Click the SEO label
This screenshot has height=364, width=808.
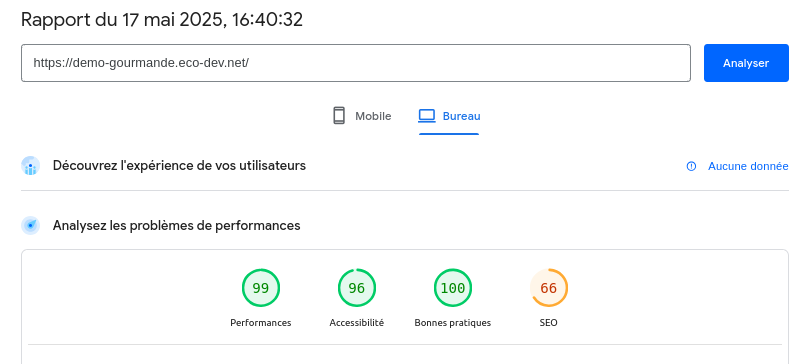click(548, 323)
